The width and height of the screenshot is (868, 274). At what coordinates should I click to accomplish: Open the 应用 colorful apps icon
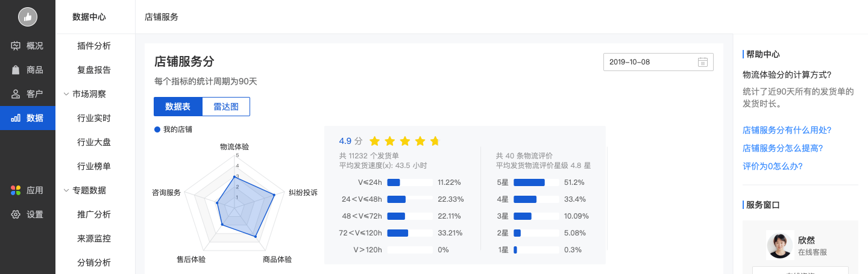[x=16, y=190]
